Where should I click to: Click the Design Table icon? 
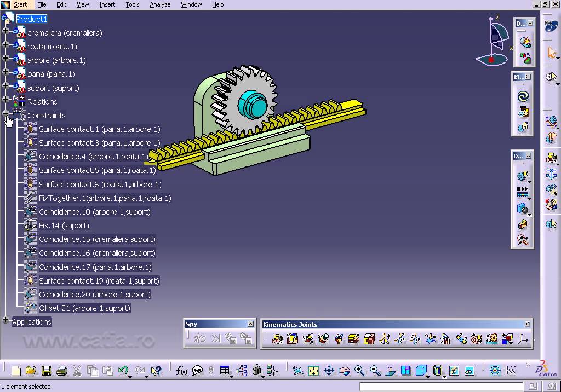click(x=224, y=371)
